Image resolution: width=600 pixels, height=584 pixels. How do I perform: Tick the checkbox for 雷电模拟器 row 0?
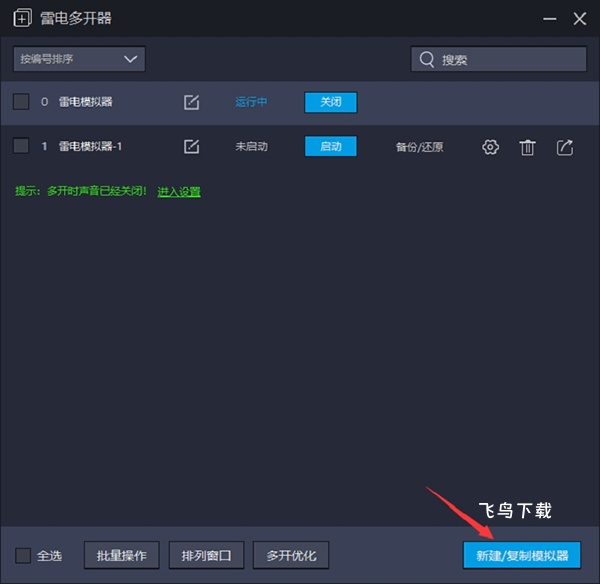[x=21, y=102]
